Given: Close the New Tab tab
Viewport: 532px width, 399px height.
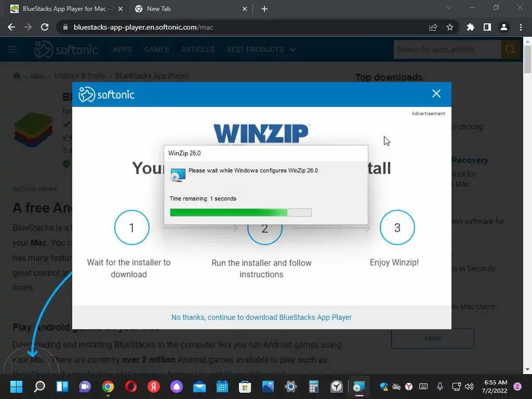Looking at the screenshot, I should 245,9.
